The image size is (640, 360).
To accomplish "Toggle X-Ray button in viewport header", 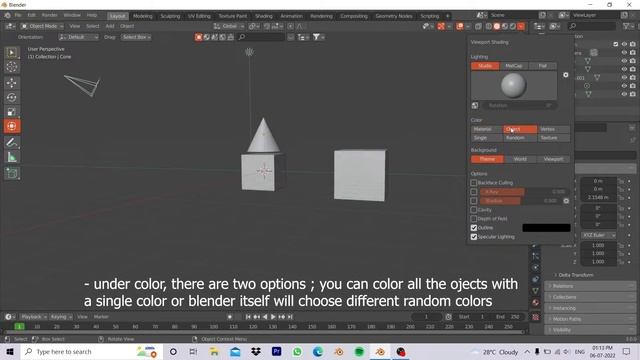I will [x=478, y=26].
